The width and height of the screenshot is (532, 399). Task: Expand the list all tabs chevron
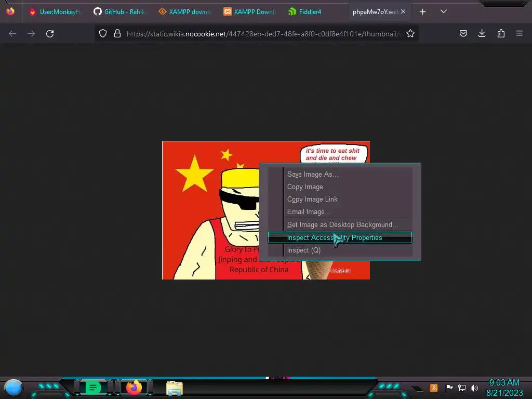(444, 11)
